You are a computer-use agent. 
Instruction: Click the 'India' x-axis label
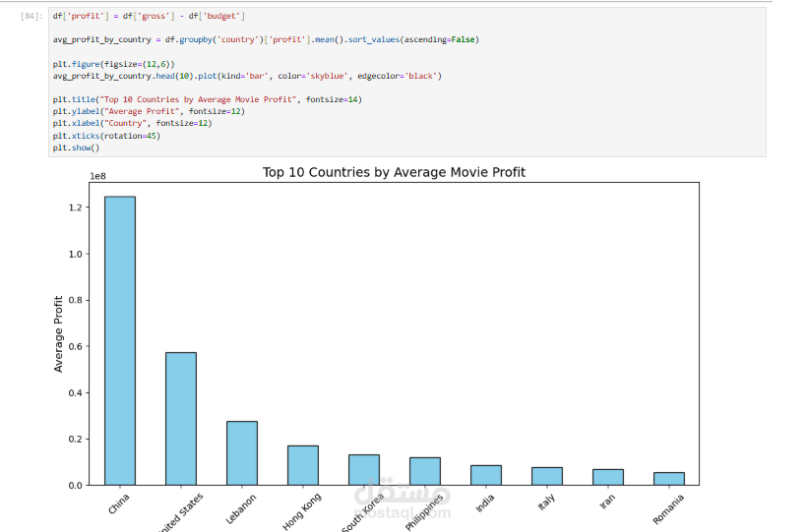[485, 503]
